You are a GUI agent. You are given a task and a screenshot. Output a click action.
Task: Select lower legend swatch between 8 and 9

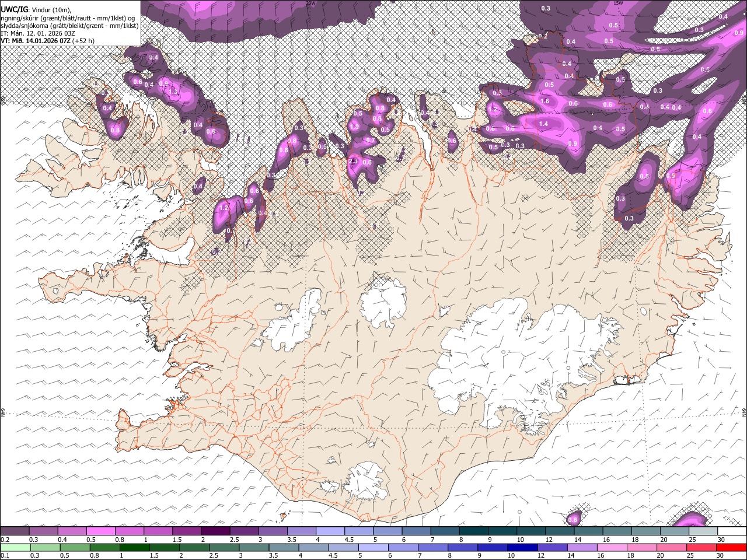click(x=463, y=547)
